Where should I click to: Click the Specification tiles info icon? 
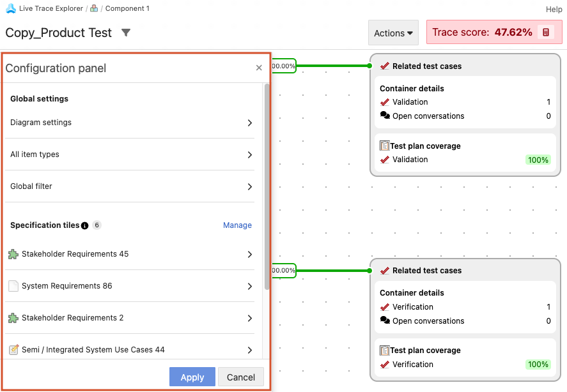pos(84,225)
